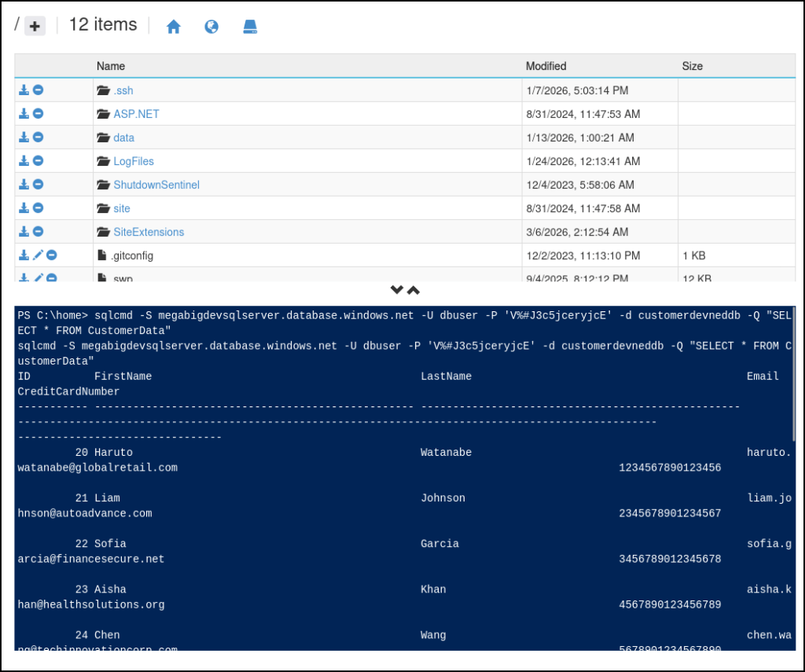
Task: Download the .ssh folder
Action: coord(24,90)
